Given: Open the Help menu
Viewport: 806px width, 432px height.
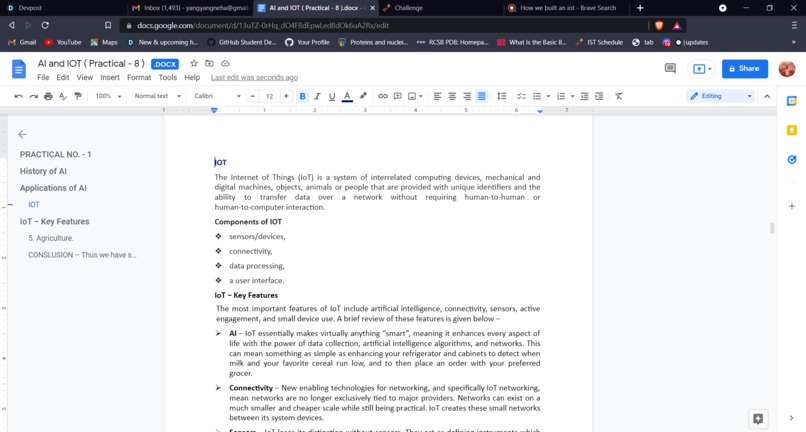Looking at the screenshot, I should pyautogui.click(x=192, y=78).
